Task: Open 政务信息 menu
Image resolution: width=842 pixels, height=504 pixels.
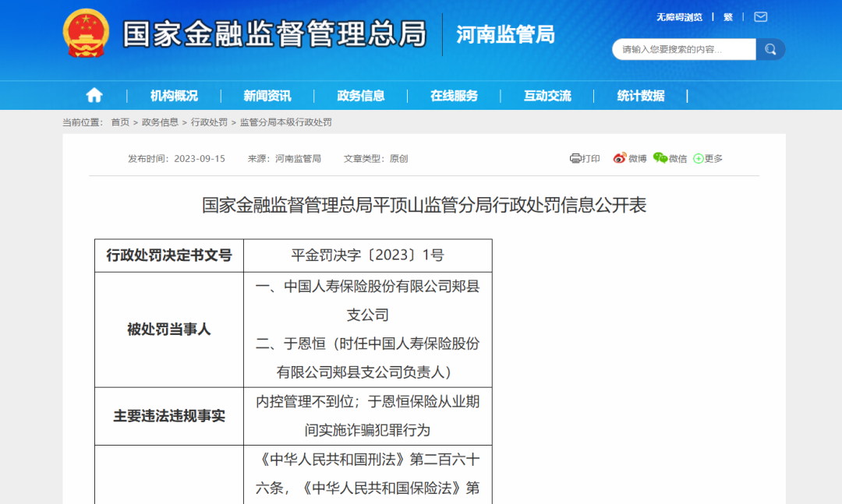Action: pos(361,96)
